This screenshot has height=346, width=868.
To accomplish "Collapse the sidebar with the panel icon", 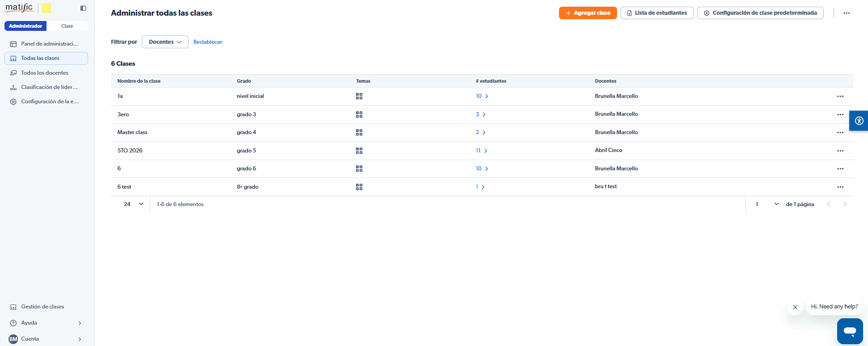I will (x=83, y=8).
